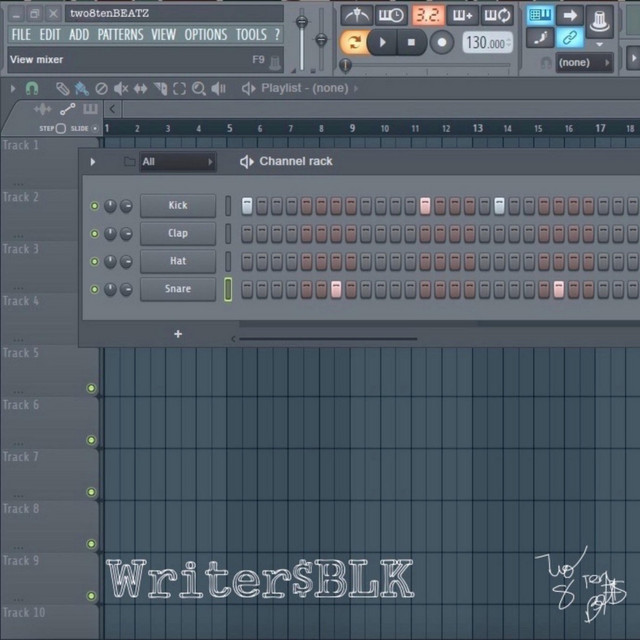Open the 'All' channel filter dropdown
Image resolution: width=640 pixels, height=640 pixels.
(178, 162)
